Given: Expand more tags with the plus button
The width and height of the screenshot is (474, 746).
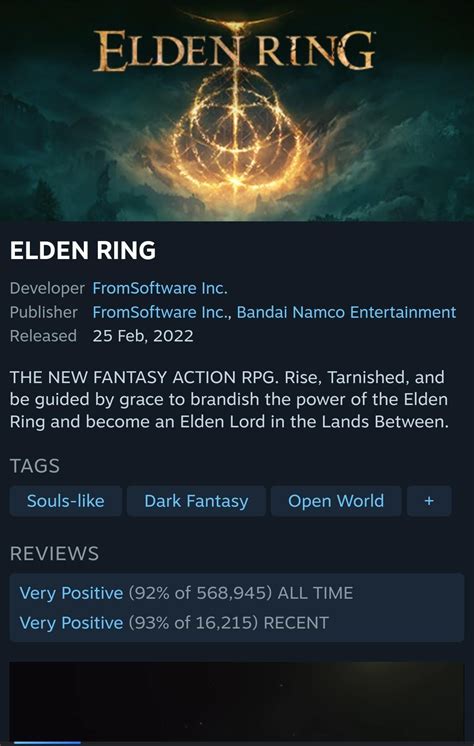Looking at the screenshot, I should point(429,501).
